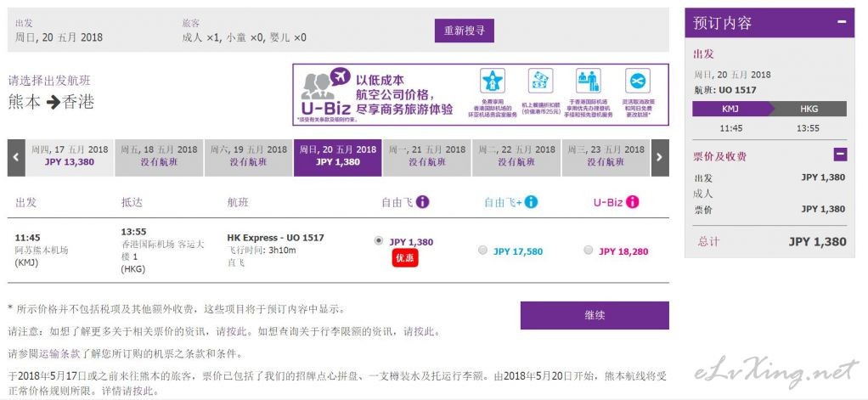Click the 飞行时间: 3h10m duration text
Image resolution: width=868 pixels, height=400 pixels.
tap(262, 250)
